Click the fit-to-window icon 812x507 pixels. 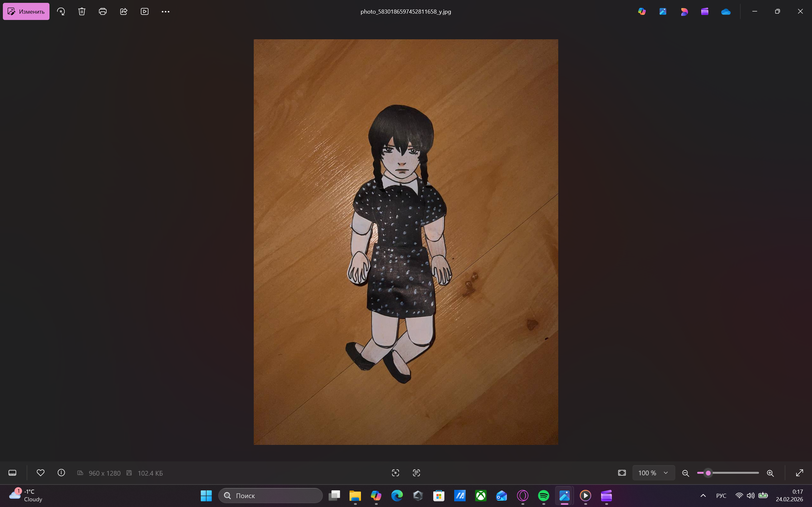pyautogui.click(x=622, y=473)
